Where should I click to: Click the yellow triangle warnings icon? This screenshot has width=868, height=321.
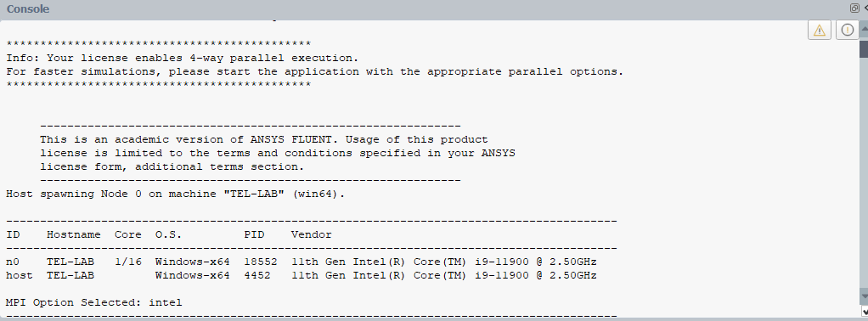(x=820, y=30)
